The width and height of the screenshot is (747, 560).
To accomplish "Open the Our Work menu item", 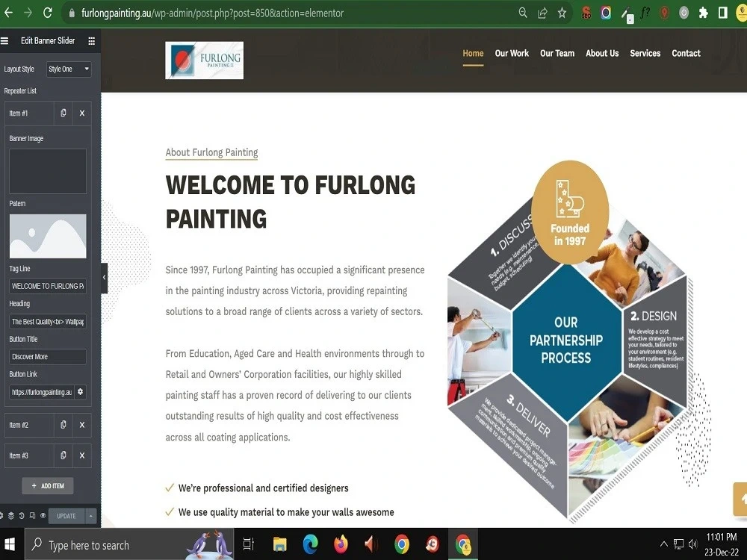I will point(512,53).
